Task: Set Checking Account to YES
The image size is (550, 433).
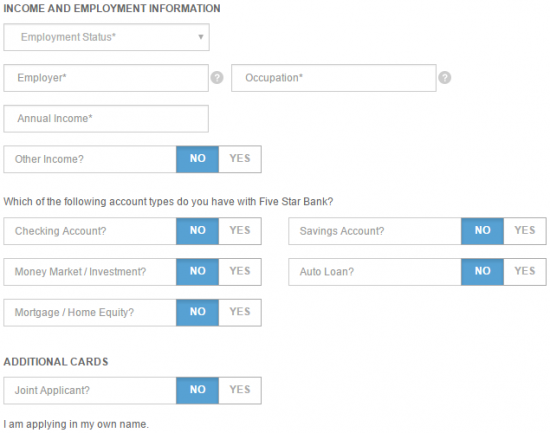Action: click(x=240, y=231)
